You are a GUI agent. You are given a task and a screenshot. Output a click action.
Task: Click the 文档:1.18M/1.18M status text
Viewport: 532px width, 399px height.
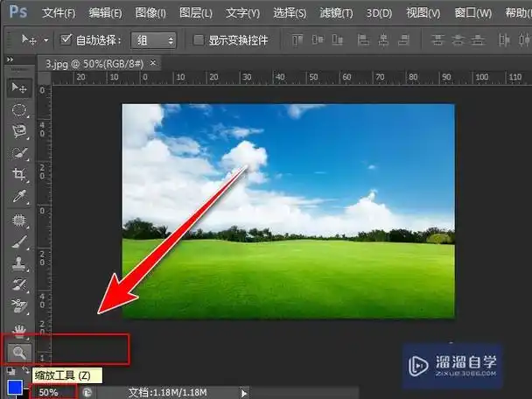(167, 393)
